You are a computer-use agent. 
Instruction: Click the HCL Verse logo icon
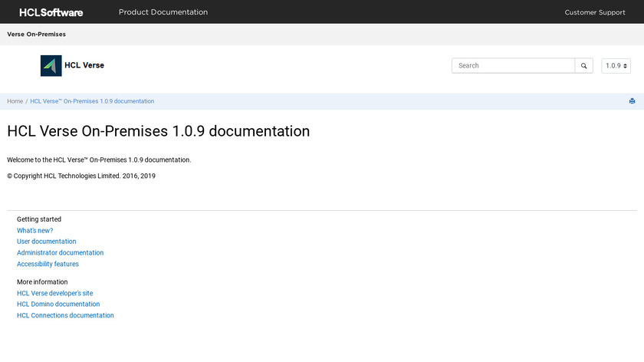tap(51, 66)
